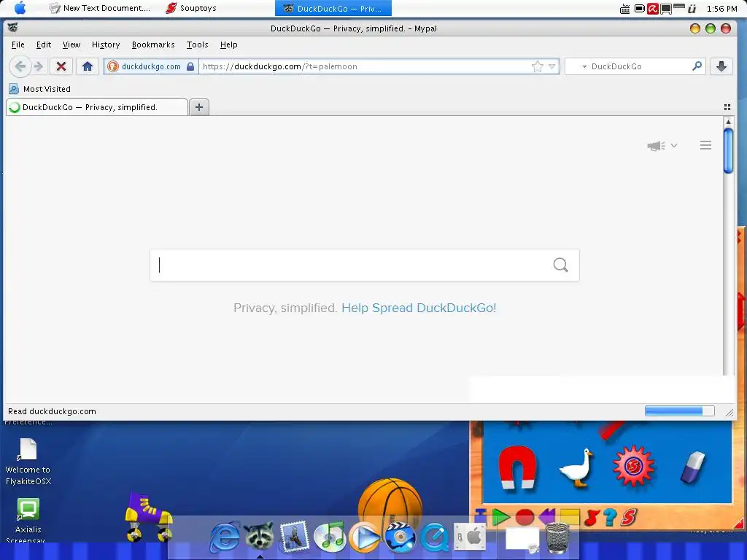Click the DuckDuckGo taskbar window button
Viewport: 747px width, 560px height.
tap(333, 8)
